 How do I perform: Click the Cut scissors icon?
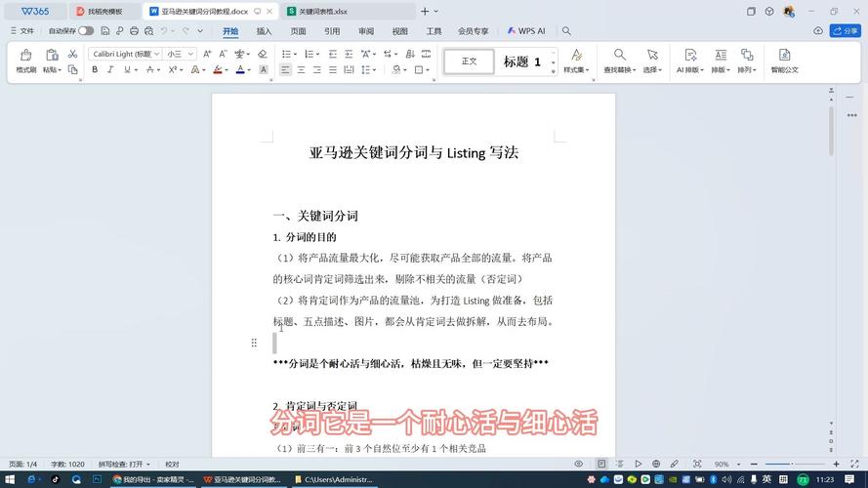[x=72, y=54]
